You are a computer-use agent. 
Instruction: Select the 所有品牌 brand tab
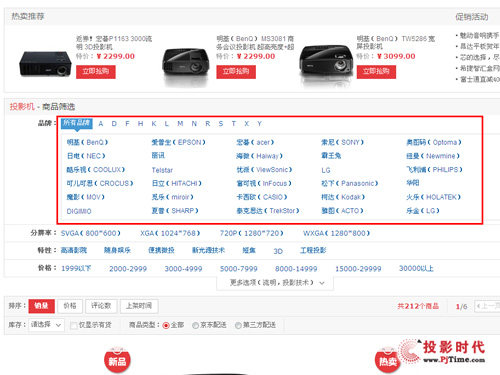coord(77,123)
